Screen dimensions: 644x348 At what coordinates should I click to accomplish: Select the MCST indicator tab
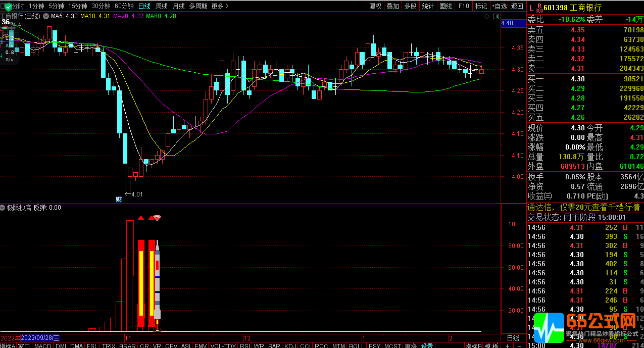click(392, 345)
